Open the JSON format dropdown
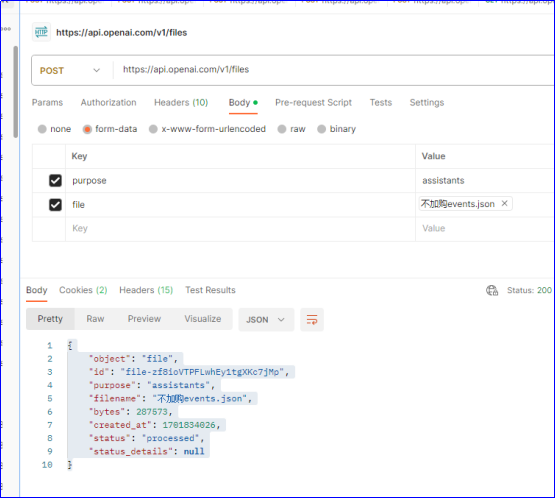This screenshot has width=556, height=499. tap(266, 320)
